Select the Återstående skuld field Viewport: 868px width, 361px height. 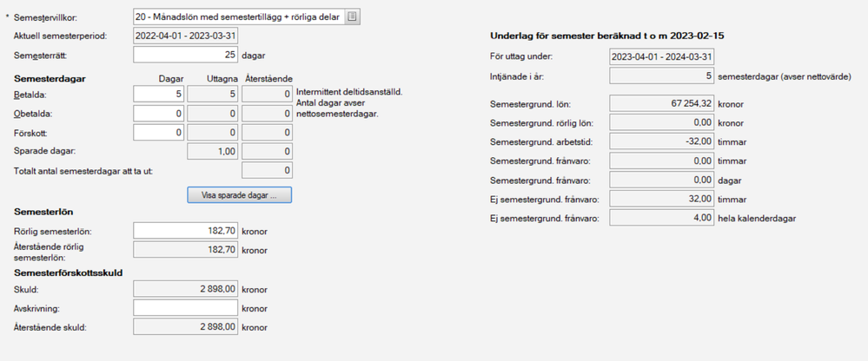click(185, 327)
